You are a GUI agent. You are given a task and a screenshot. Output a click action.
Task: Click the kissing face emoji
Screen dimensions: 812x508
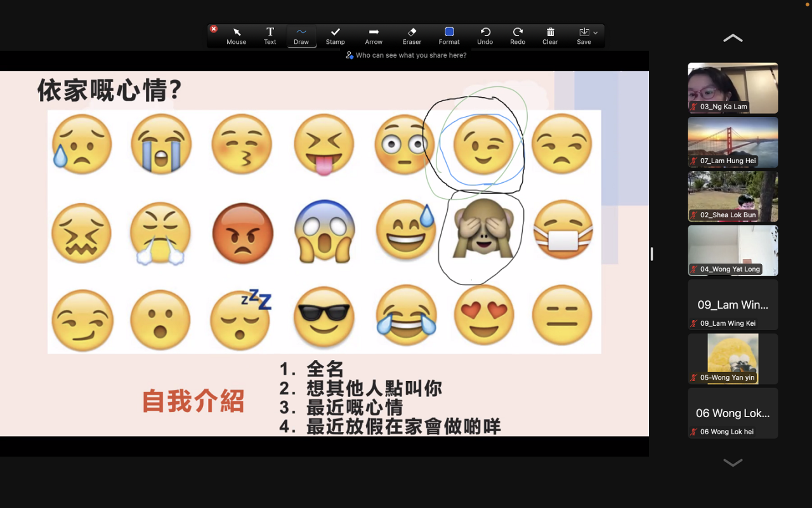tap(242, 144)
